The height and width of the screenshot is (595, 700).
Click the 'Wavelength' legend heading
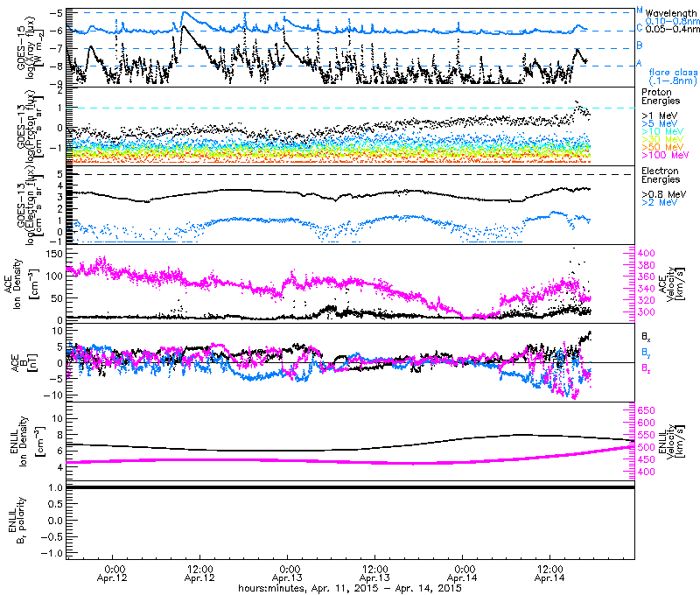click(x=671, y=13)
